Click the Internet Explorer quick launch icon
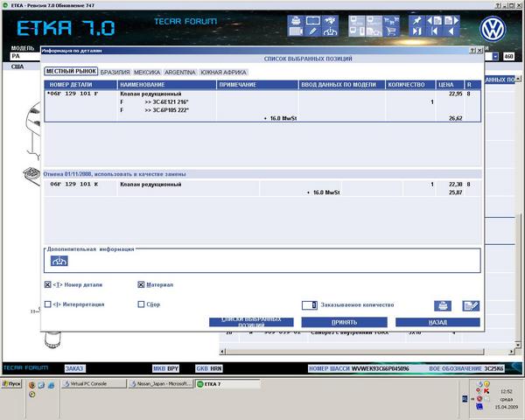Screen dimensions: 525x420 (x=52, y=385)
